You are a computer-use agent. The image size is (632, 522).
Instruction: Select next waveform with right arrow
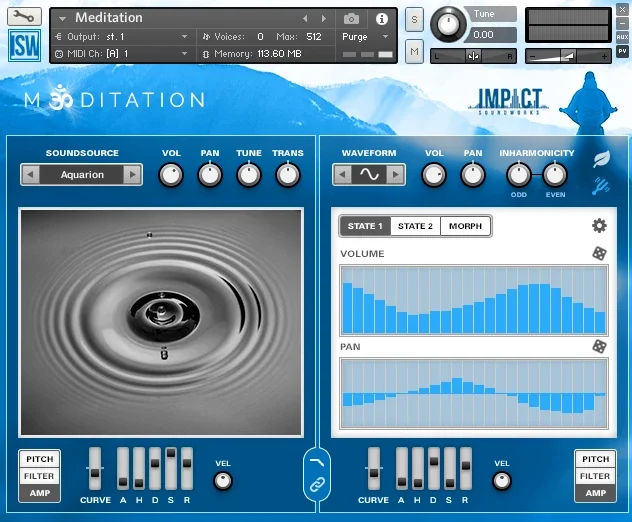[395, 175]
